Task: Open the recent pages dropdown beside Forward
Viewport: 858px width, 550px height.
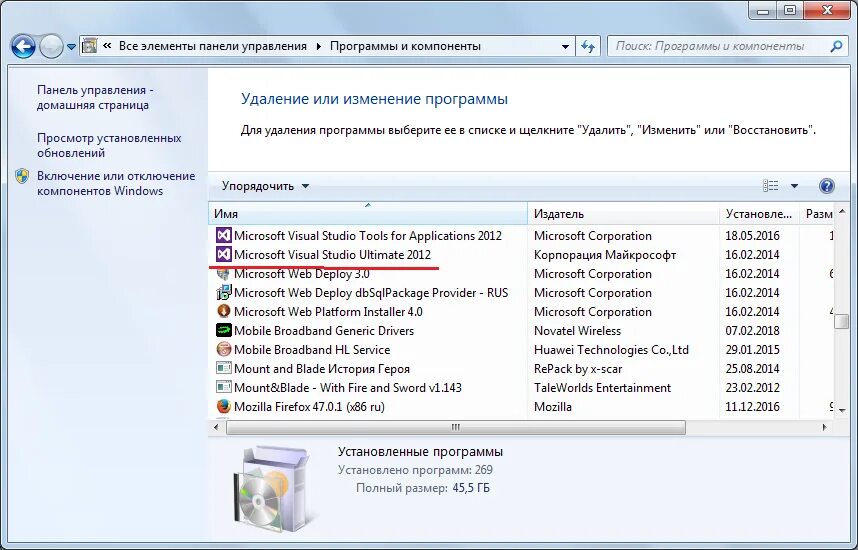Action: point(71,47)
